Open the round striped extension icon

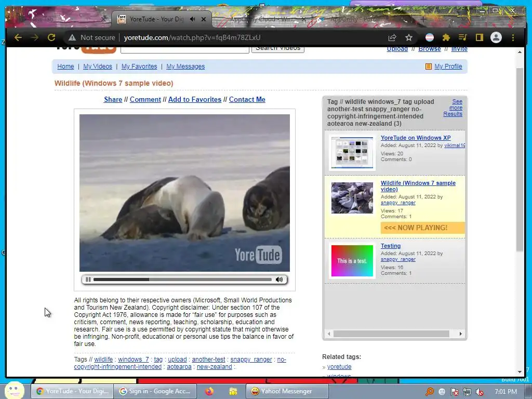tap(430, 37)
